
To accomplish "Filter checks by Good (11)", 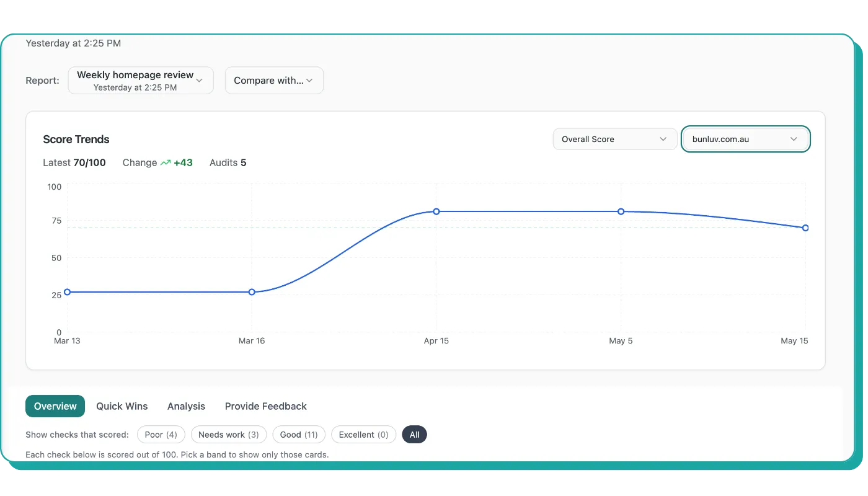I will tap(299, 435).
